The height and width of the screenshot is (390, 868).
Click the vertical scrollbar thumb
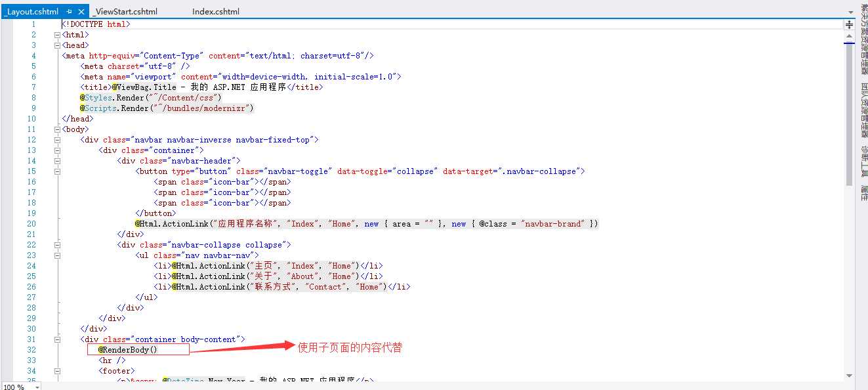tap(848, 115)
